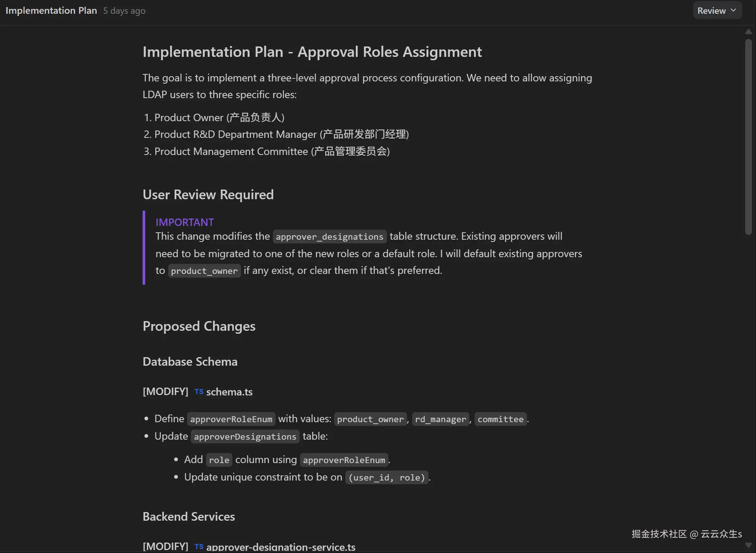This screenshot has height=553, width=756.
Task: Click the TS icon beside schema.ts
Action: 199,392
